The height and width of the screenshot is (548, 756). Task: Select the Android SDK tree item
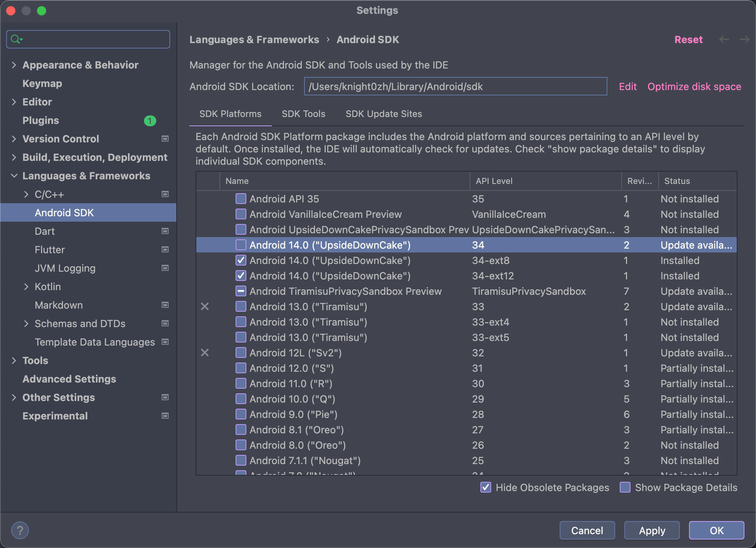(88, 212)
